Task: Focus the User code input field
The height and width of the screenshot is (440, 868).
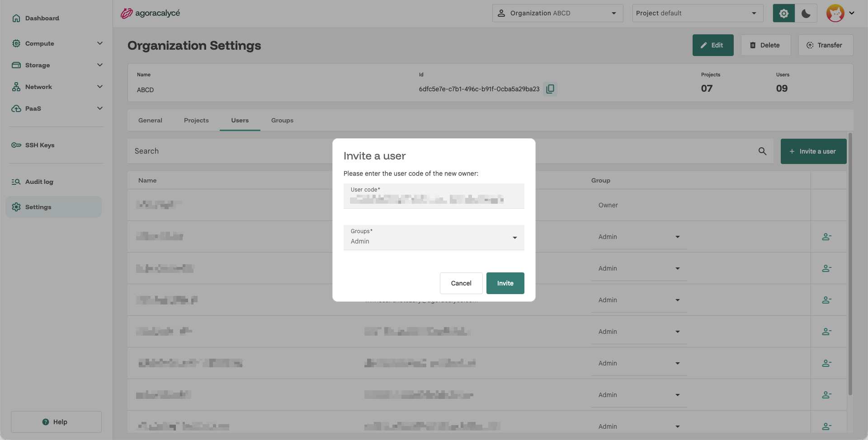Action: coord(434,196)
